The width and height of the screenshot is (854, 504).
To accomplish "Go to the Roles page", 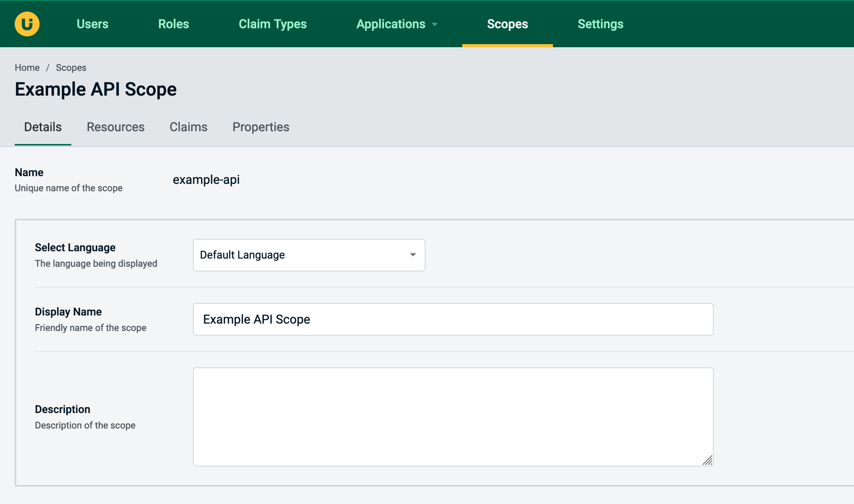I will 174,24.
